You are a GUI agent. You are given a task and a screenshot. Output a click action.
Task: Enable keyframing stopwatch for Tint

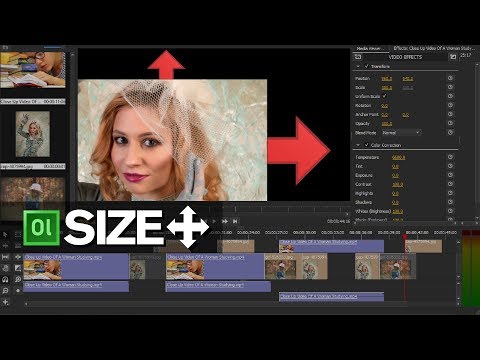(450, 166)
